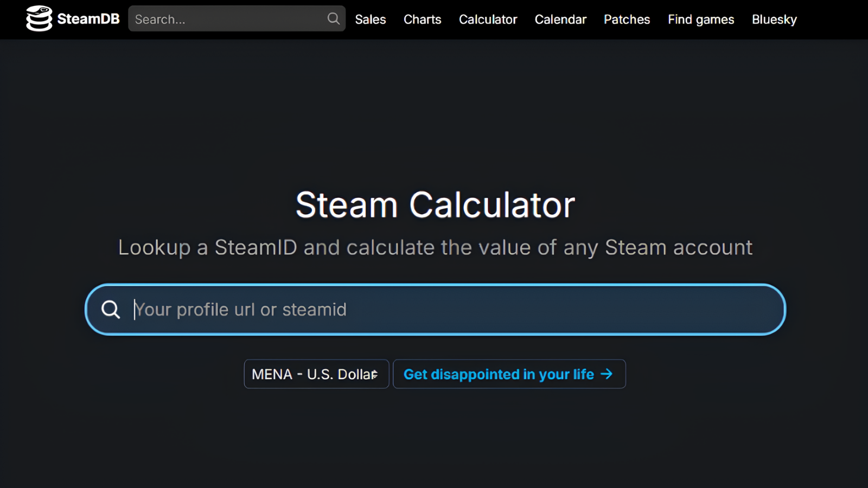Viewport: 868px width, 488px height.
Task: Click the currency selector's up-down arrows
Action: click(x=375, y=374)
